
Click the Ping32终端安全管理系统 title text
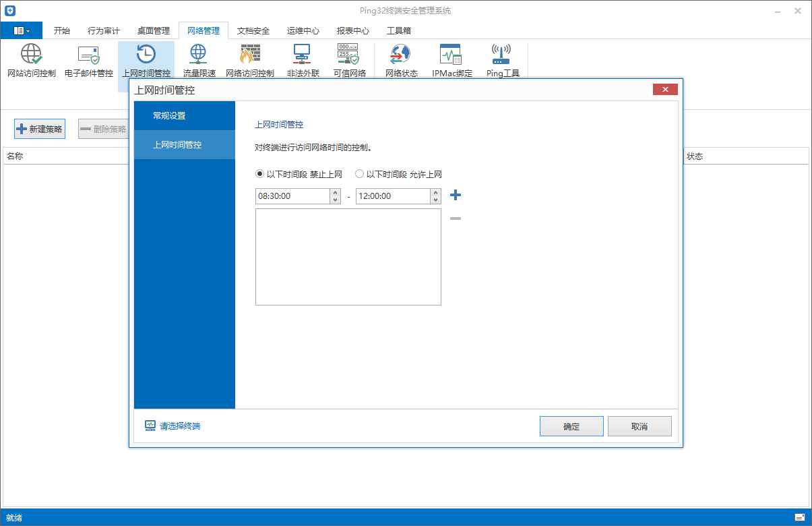tap(406, 11)
